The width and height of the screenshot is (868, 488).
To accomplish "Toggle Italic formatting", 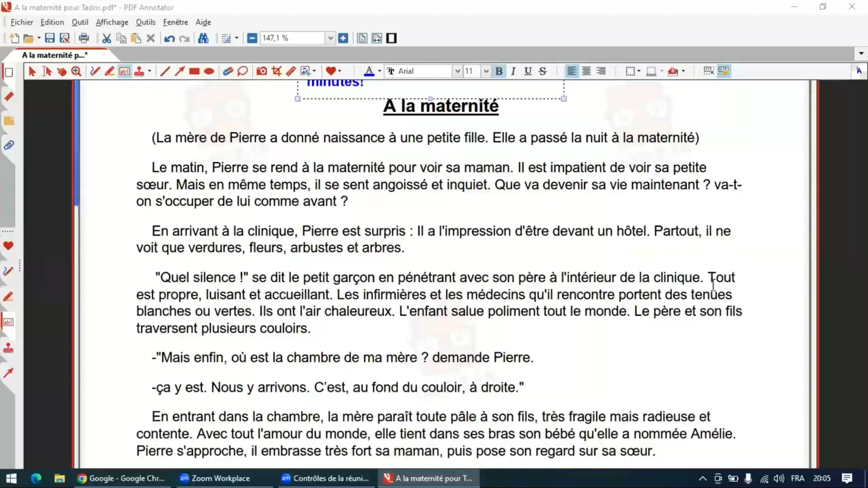I will pos(513,71).
